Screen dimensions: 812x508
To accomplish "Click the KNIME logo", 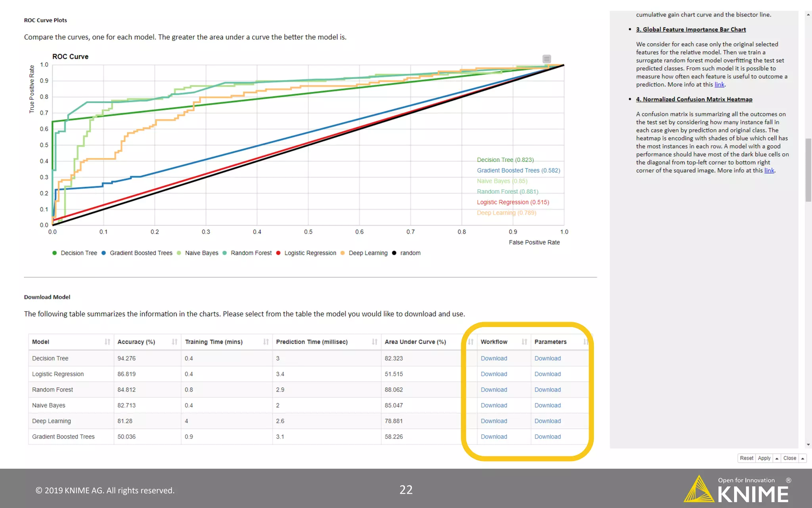I will coord(736,491).
